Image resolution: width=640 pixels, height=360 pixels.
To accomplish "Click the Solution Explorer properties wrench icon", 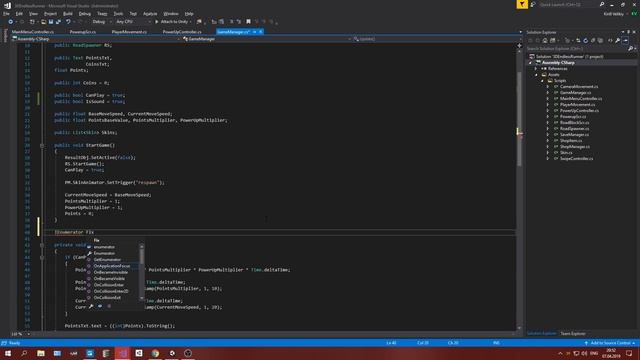I will click(618, 40).
